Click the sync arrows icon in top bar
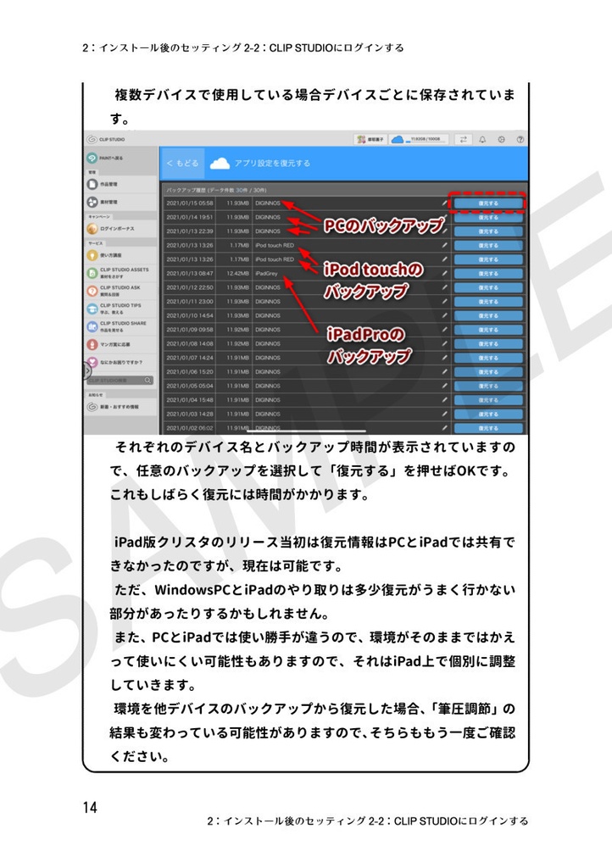This screenshot has height=868, width=612. pyautogui.click(x=464, y=140)
